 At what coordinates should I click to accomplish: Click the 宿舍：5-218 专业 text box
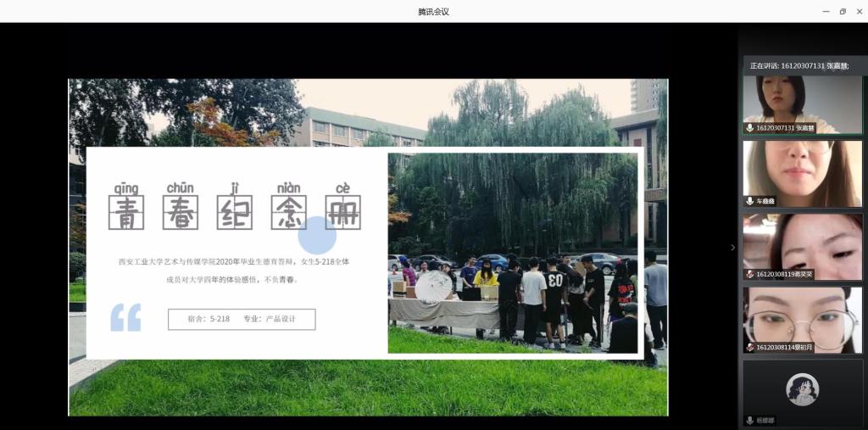tap(242, 319)
